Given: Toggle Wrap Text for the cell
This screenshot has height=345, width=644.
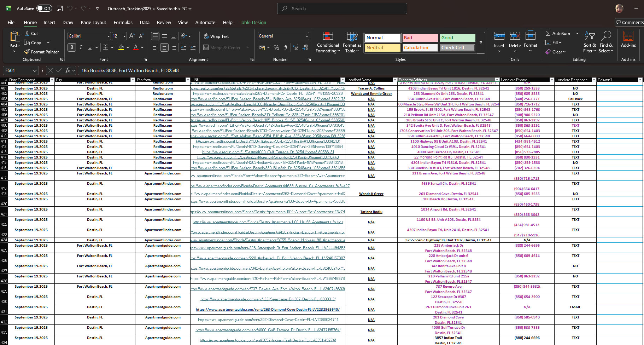Looking at the screenshot, I should tap(216, 36).
